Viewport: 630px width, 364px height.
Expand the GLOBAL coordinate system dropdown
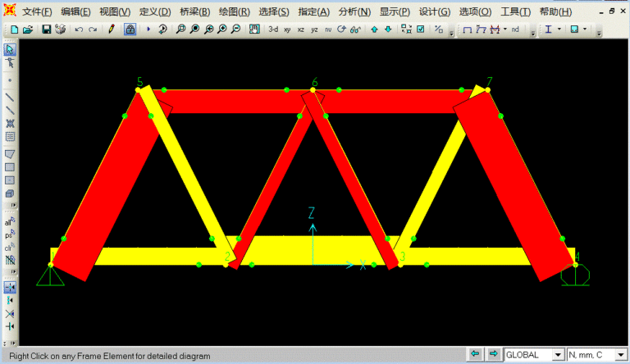(559, 355)
